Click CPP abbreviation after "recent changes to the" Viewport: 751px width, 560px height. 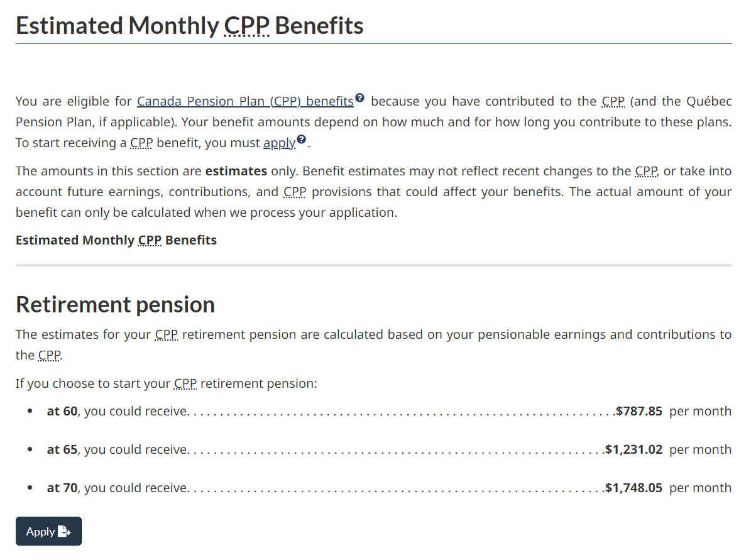tap(646, 171)
